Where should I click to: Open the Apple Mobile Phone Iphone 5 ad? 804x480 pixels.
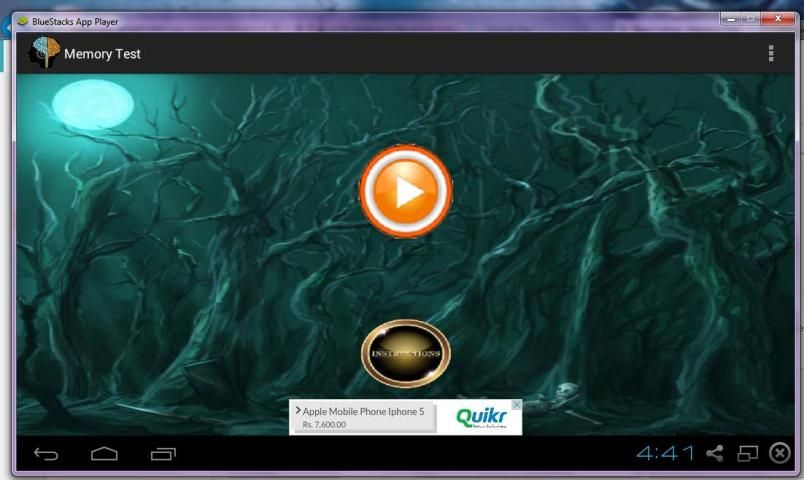tap(364, 412)
